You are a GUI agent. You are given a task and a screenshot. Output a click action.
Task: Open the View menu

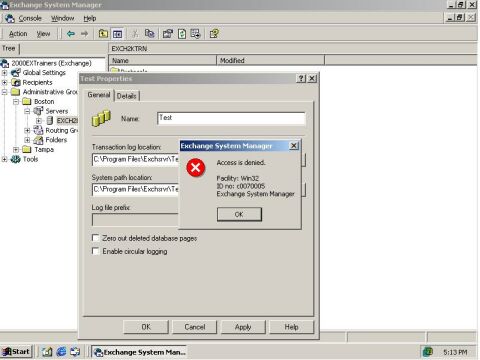43,34
